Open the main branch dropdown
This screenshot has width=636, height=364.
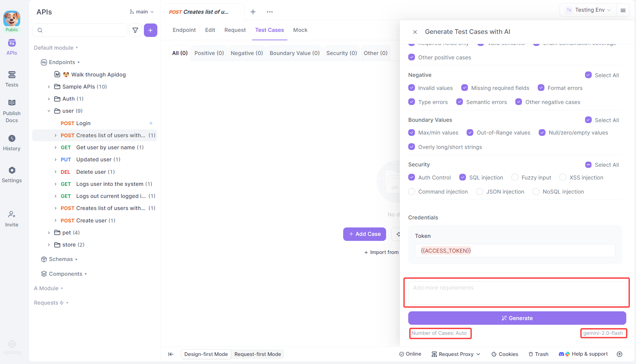click(x=142, y=12)
